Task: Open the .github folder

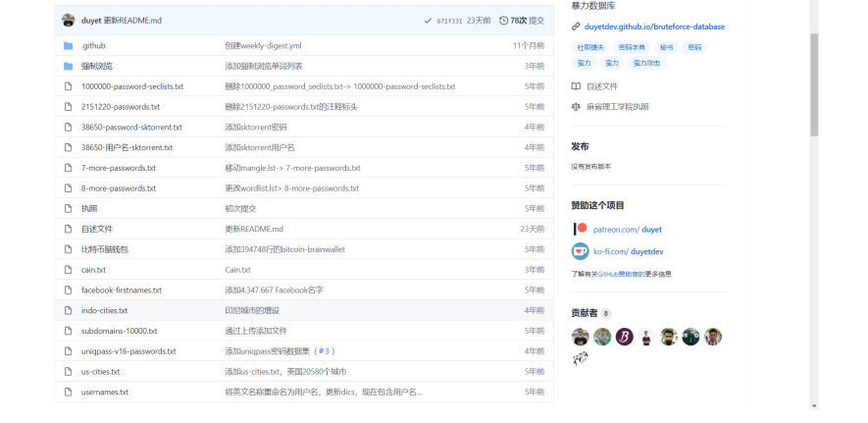Action: (x=93, y=46)
